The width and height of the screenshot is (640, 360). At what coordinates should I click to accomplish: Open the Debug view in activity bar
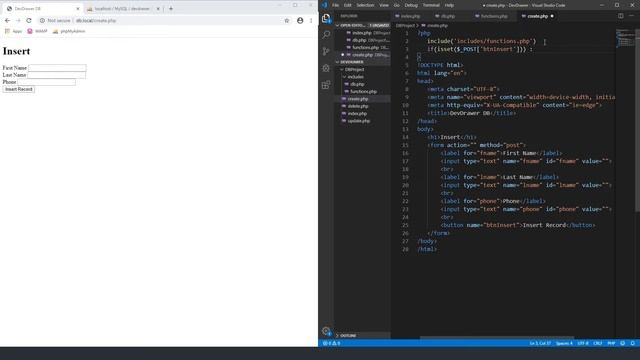point(326,68)
